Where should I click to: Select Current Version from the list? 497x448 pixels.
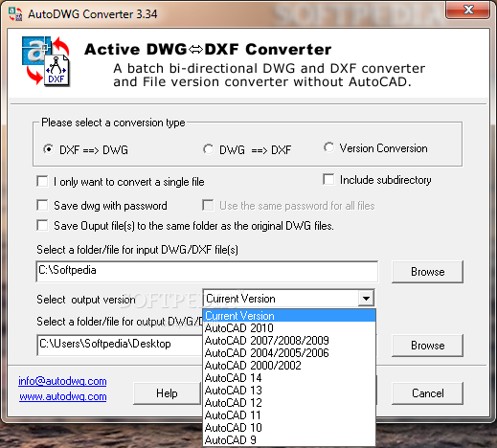click(289, 316)
